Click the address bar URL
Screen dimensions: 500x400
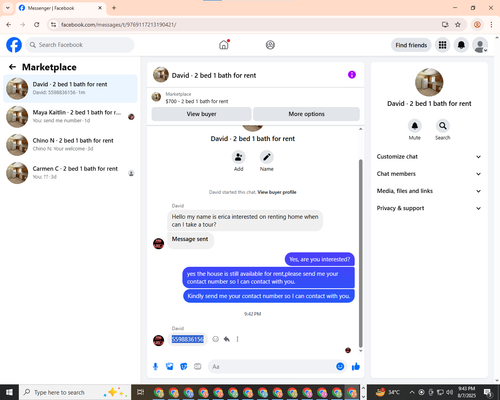pyautogui.click(x=119, y=25)
